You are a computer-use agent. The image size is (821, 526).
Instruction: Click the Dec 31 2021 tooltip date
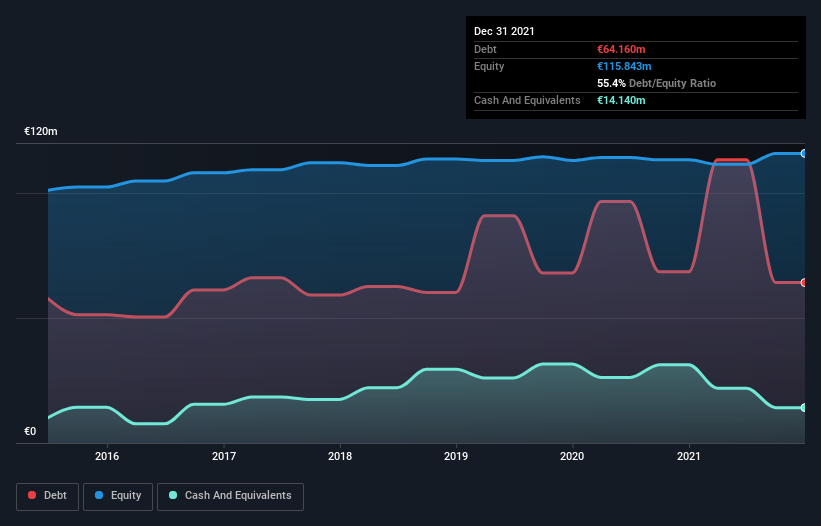(504, 31)
